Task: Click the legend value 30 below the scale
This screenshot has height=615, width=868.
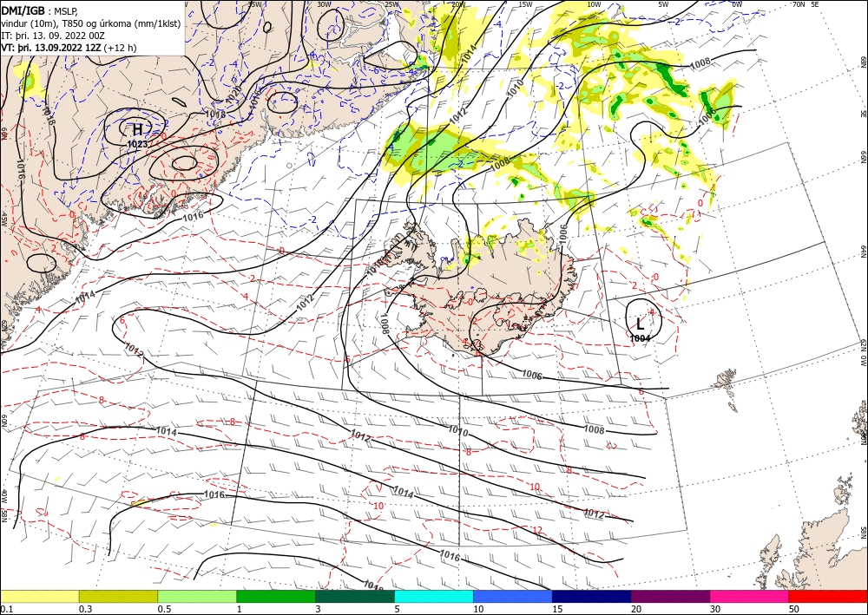Action: point(716,609)
